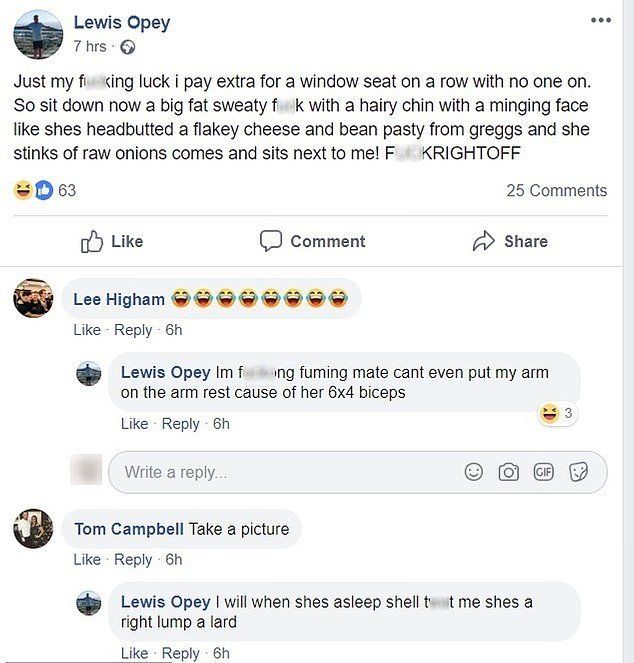Open Tom Campbell's profile name
This screenshot has height=663, width=634.
click(x=129, y=528)
